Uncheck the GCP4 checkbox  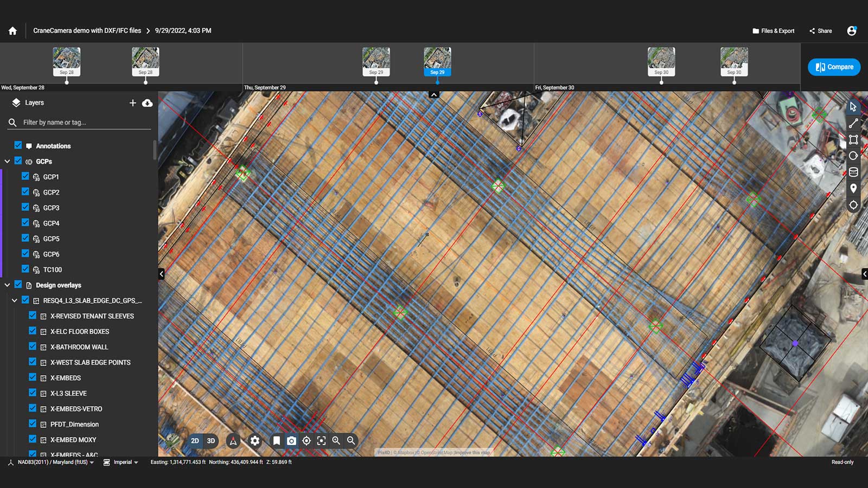point(25,222)
